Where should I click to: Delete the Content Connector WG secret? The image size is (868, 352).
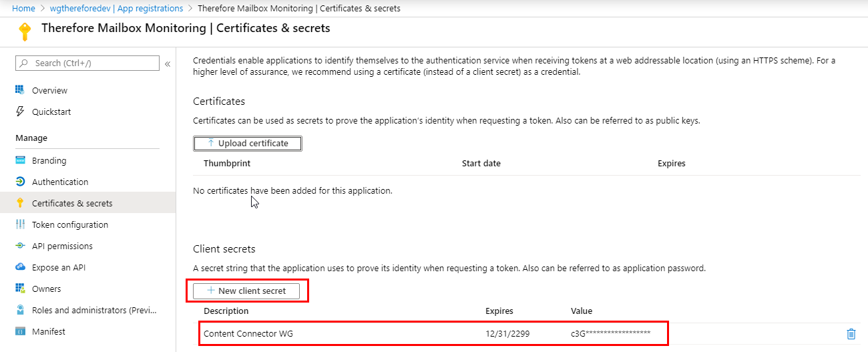[851, 333]
